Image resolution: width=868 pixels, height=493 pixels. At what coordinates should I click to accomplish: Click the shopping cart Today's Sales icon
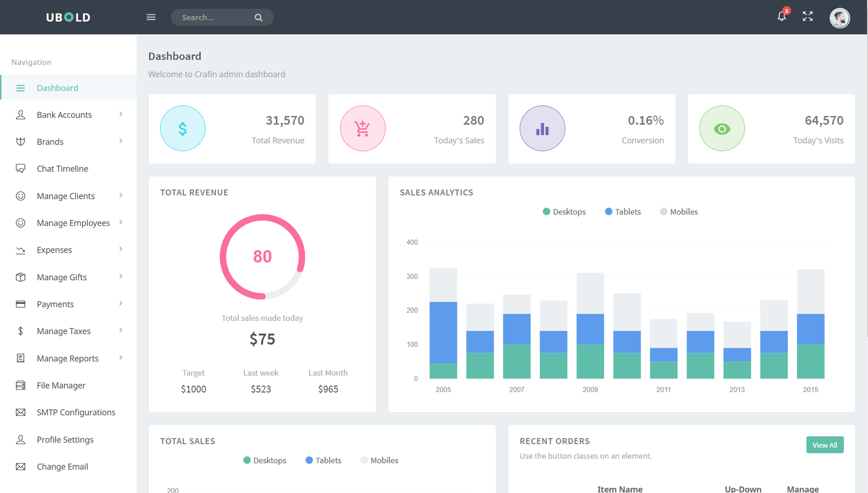tap(362, 129)
